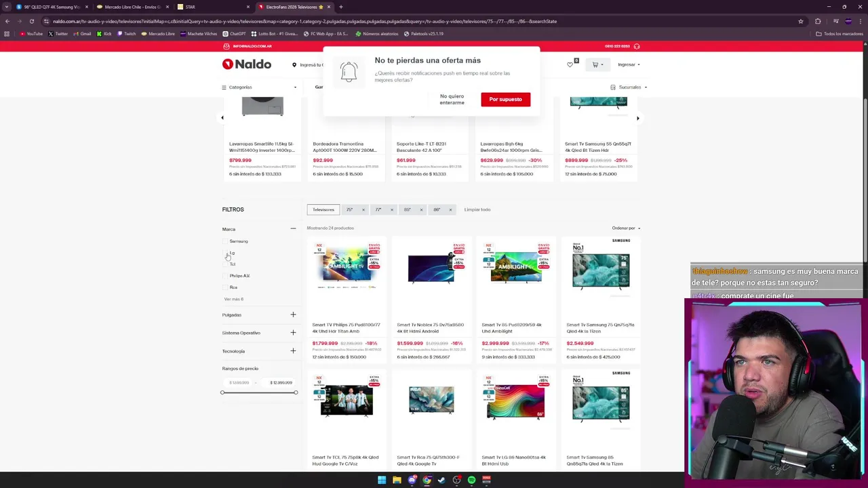
Task: Expand the Tecnología filter section
Action: point(293,351)
